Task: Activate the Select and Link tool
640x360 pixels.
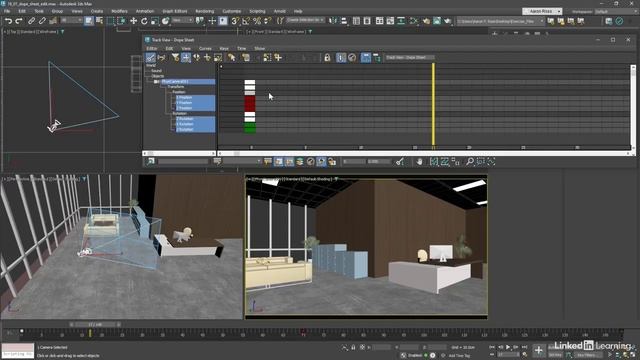Action: coord(31,21)
